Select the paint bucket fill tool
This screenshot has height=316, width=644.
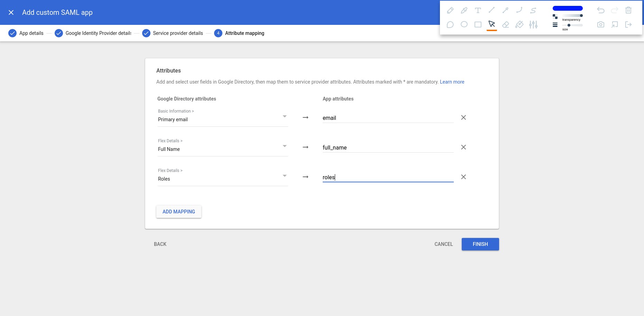click(519, 25)
